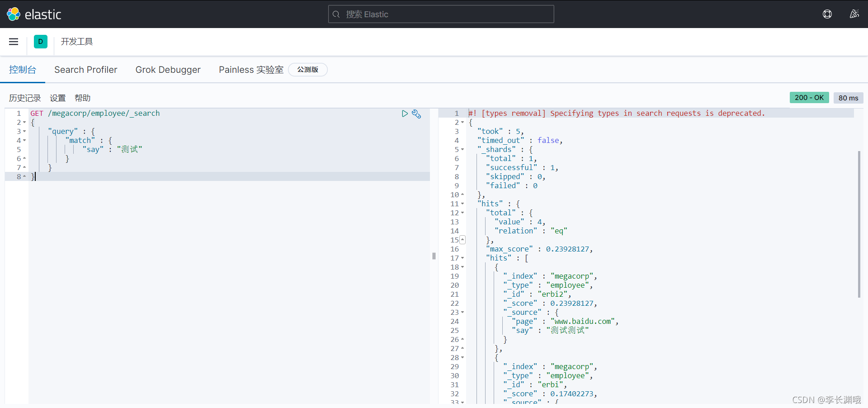Collapse the _shards block fold at line 5

point(462,150)
